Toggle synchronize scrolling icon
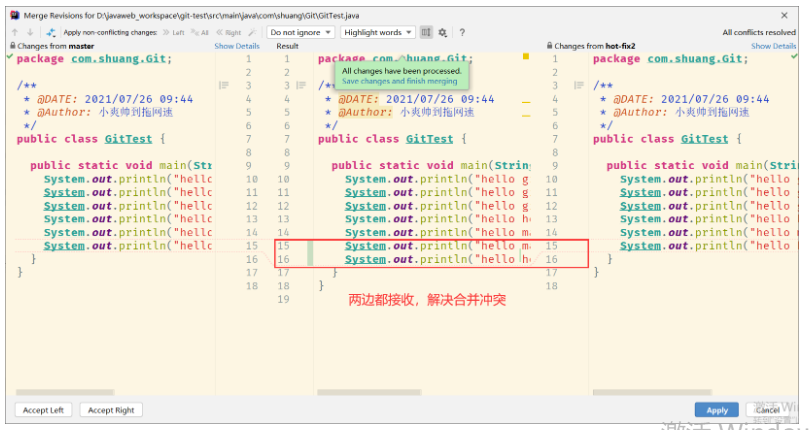This screenshot has width=812, height=430. pos(426,32)
